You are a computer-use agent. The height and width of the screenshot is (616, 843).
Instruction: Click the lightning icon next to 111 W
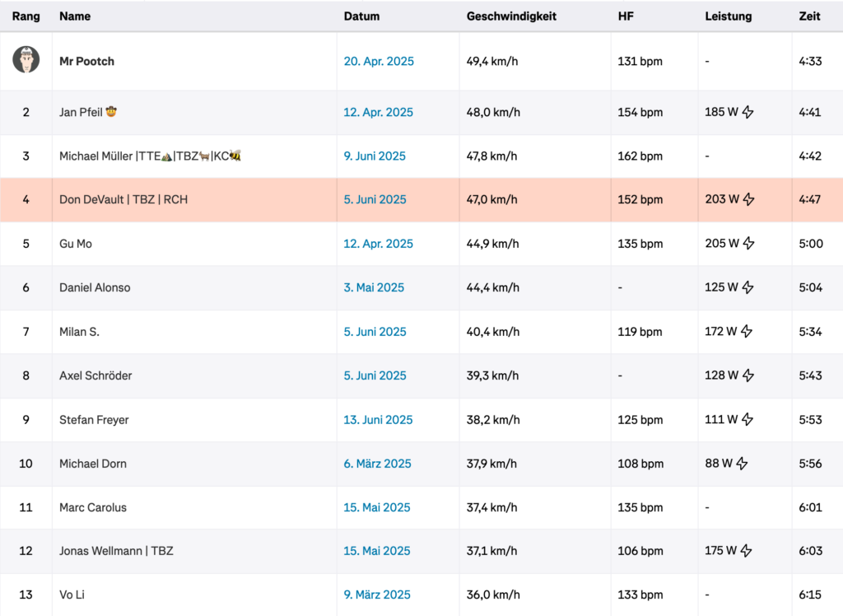pos(748,419)
